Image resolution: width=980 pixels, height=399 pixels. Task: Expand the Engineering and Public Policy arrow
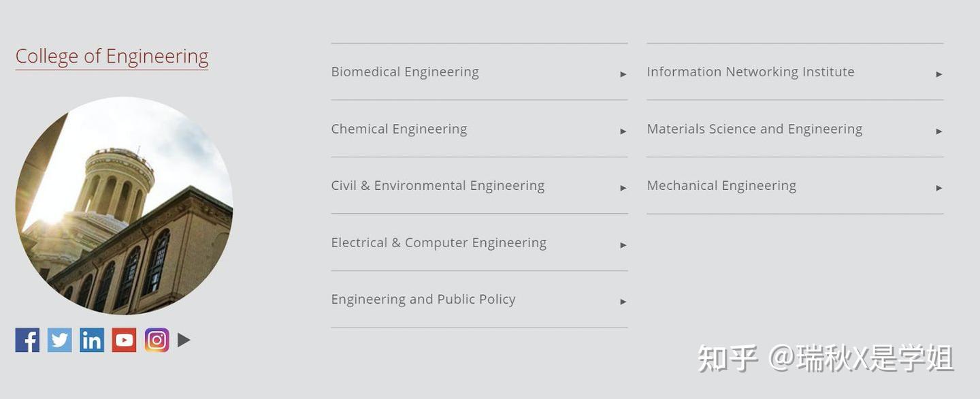(x=623, y=302)
